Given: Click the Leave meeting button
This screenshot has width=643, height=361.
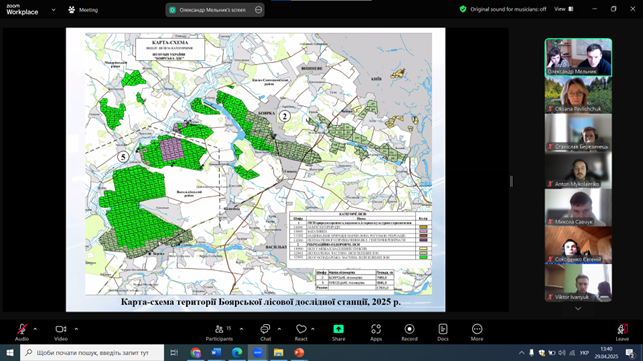Looking at the screenshot, I should click(622, 332).
